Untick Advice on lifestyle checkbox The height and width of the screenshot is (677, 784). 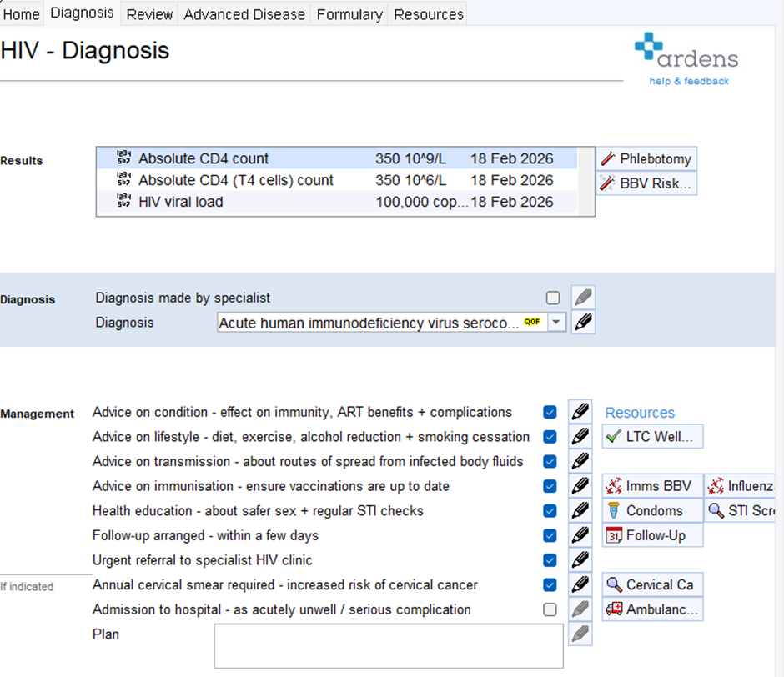click(x=550, y=437)
